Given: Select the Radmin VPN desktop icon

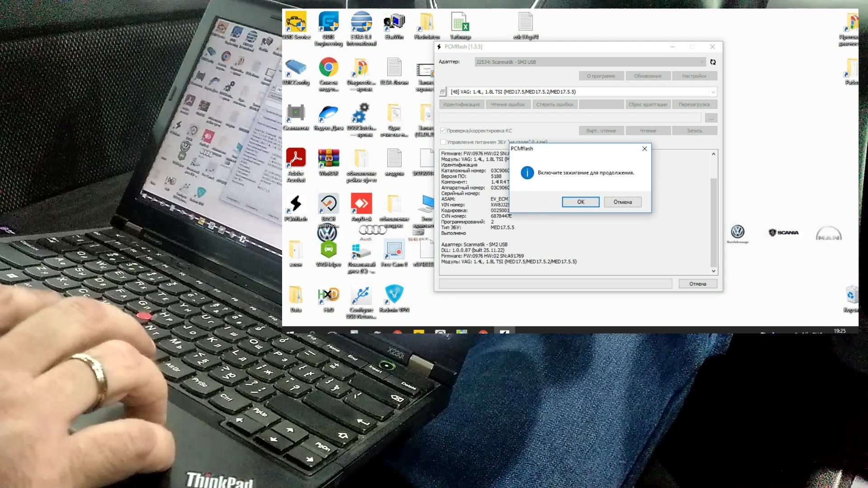Looking at the screenshot, I should tap(394, 298).
